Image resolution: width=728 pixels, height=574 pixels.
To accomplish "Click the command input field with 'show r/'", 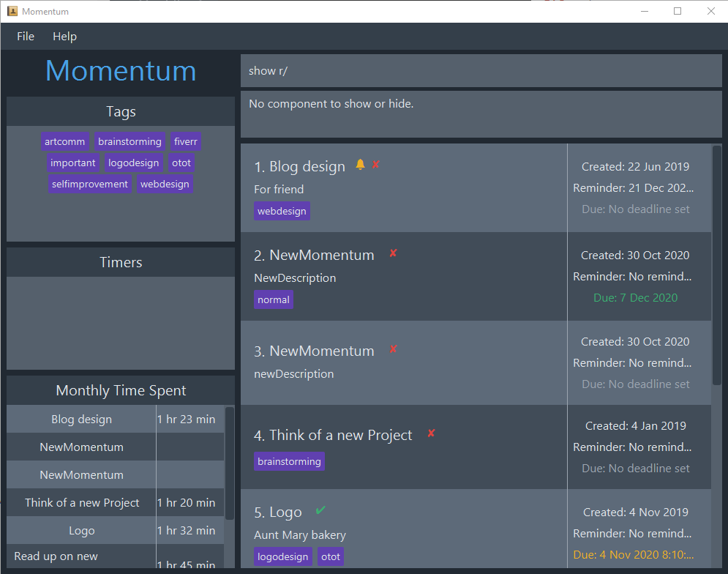I will tap(481, 70).
